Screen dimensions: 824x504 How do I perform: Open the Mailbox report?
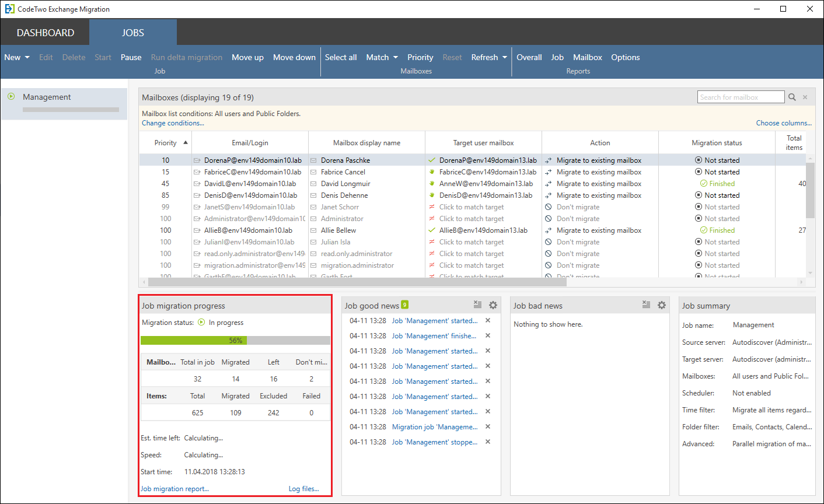[x=588, y=57]
